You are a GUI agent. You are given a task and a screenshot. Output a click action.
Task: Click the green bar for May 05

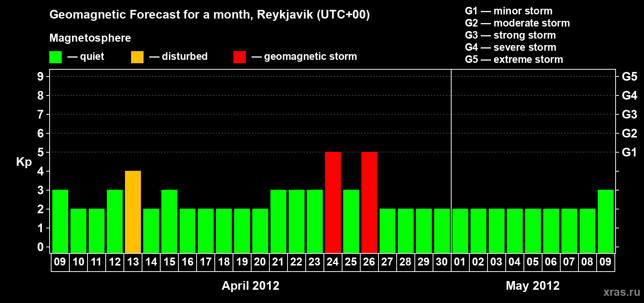click(533, 231)
